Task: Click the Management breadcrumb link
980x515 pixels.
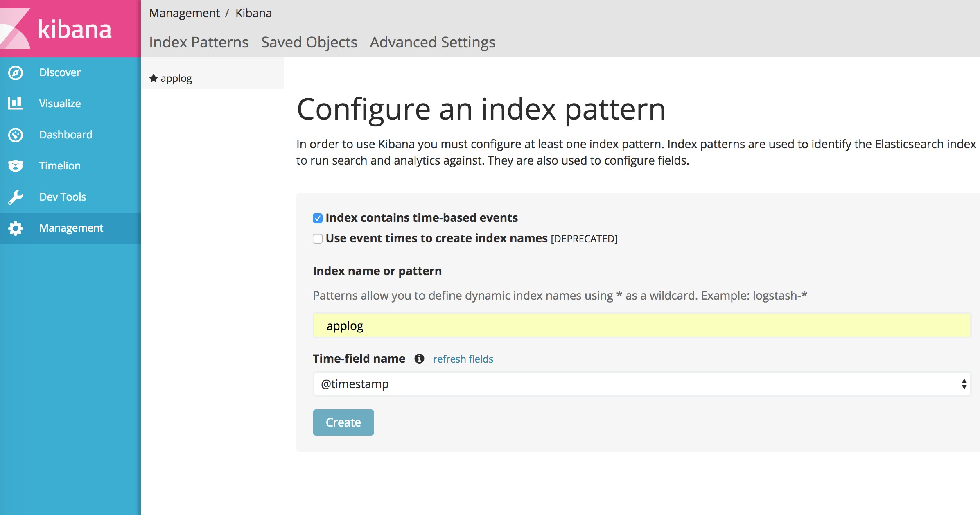Action: point(184,13)
